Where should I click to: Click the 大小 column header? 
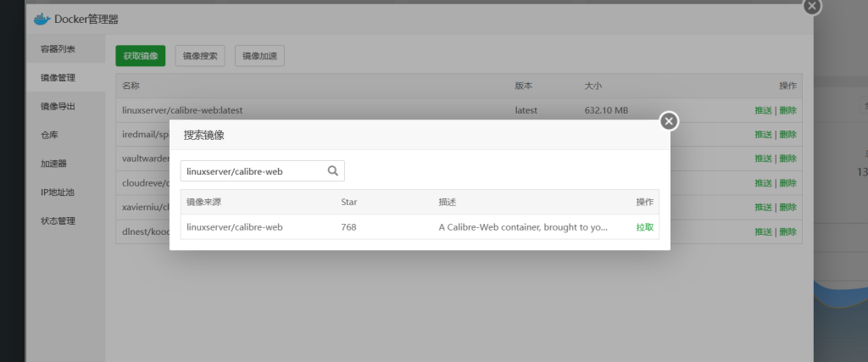click(x=593, y=86)
